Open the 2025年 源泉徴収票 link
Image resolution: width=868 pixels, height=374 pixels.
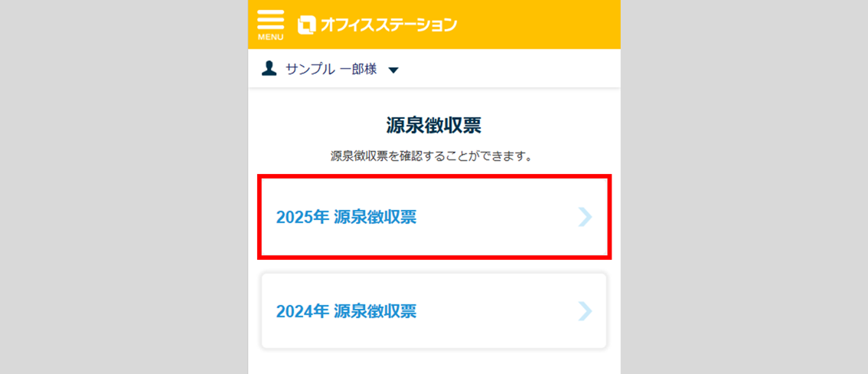coord(346,218)
